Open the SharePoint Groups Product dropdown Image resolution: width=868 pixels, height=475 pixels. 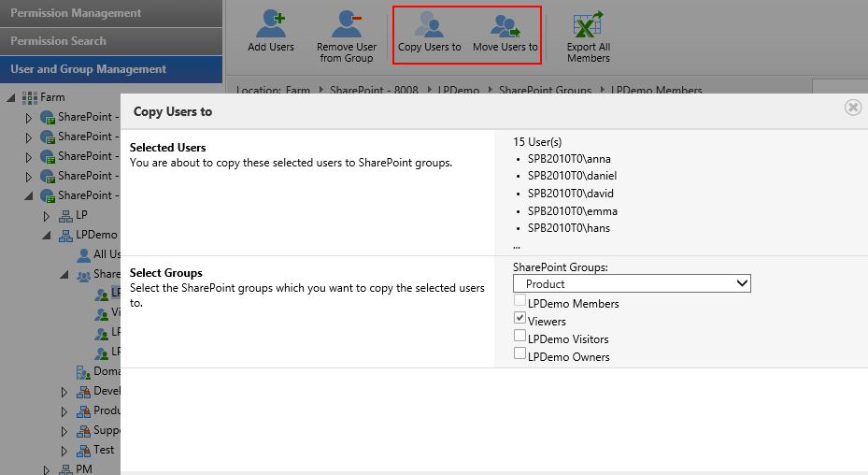click(x=632, y=283)
